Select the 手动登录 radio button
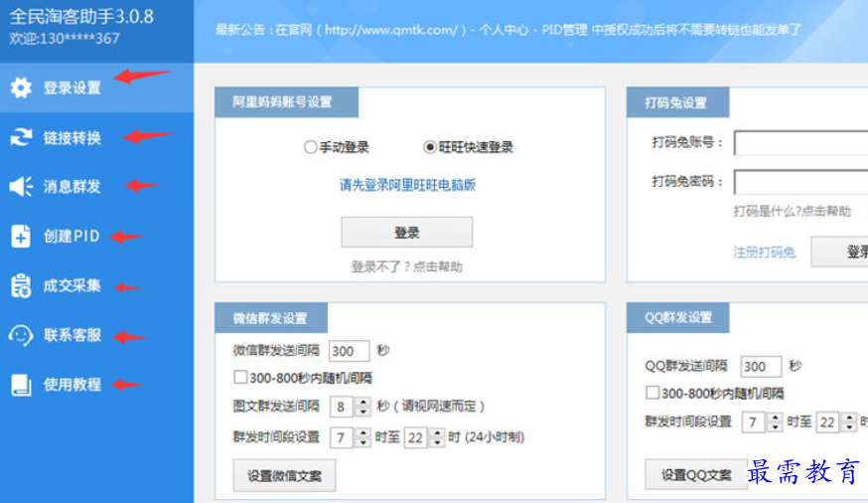Screen dimensions: 868x503 tap(310, 147)
